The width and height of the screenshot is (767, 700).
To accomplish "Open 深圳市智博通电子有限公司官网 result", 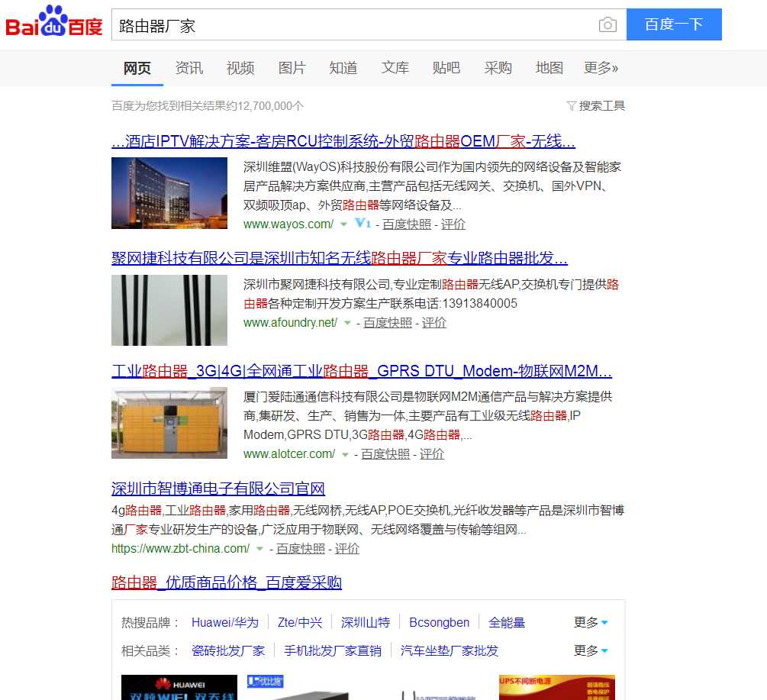I will pos(218,489).
